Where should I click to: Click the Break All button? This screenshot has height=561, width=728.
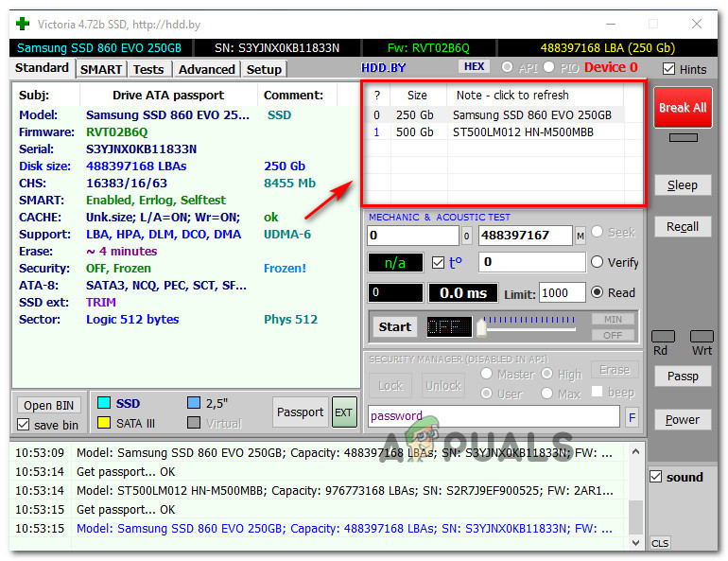(683, 107)
